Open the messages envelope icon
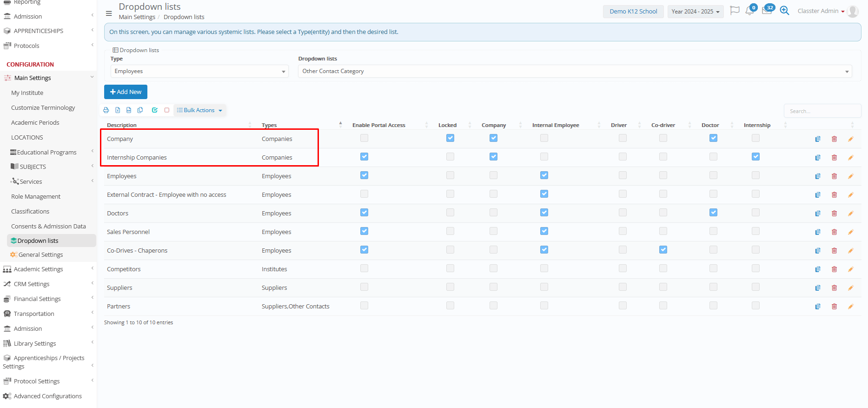 [767, 11]
